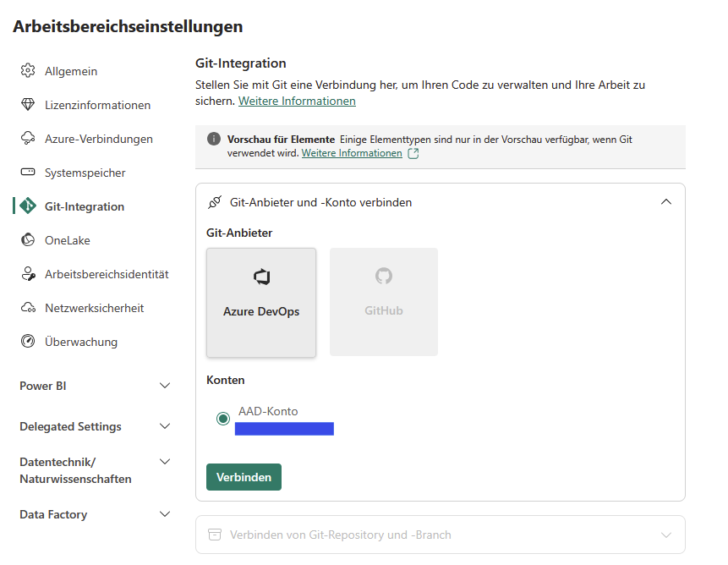Expand the Delegated Settings group
The image size is (728, 565).
pyautogui.click(x=165, y=425)
